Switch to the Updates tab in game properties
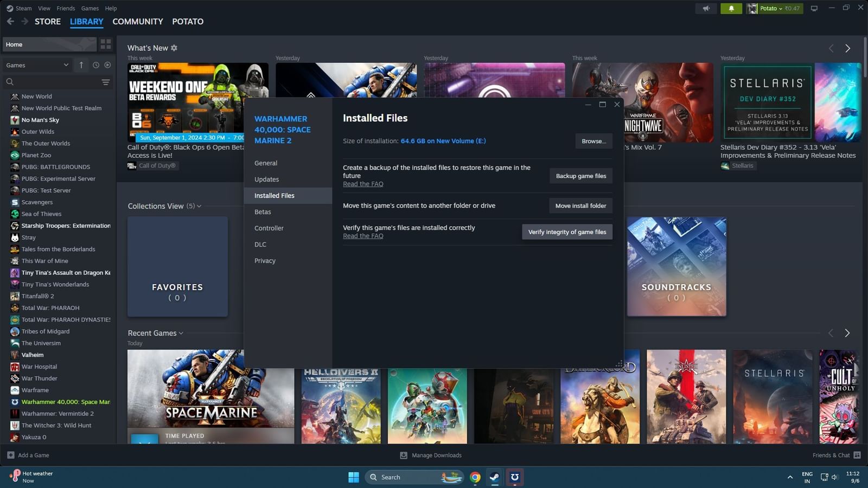This screenshot has height=488, width=868. [x=266, y=179]
